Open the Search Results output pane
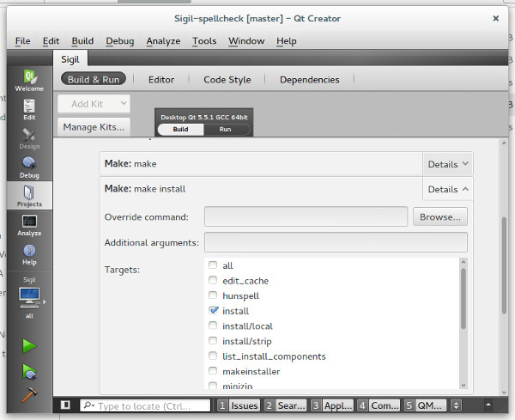Screen dimensions: 515x420 (286, 405)
